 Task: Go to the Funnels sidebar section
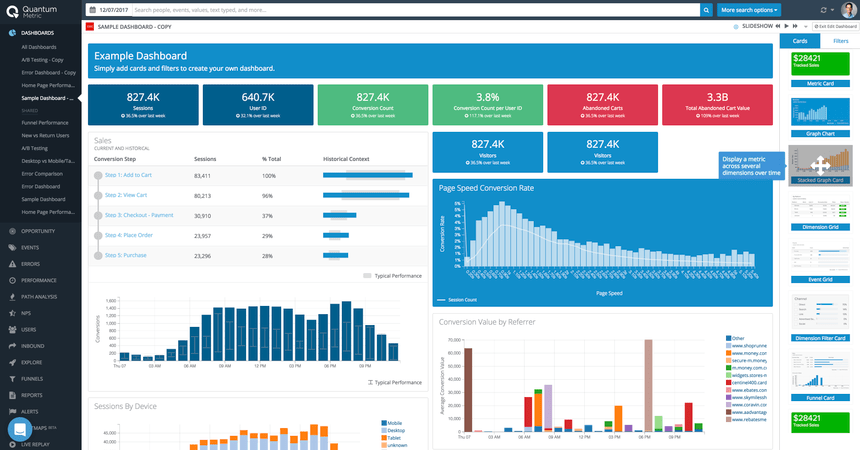[31, 378]
